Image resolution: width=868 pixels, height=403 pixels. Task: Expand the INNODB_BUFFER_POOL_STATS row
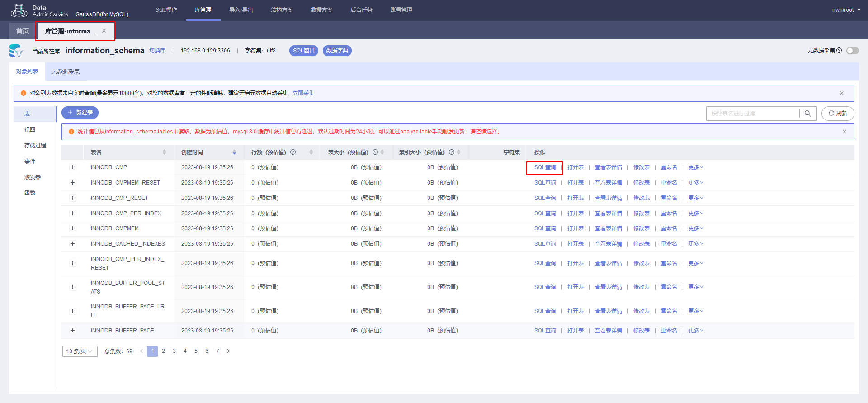tap(72, 287)
